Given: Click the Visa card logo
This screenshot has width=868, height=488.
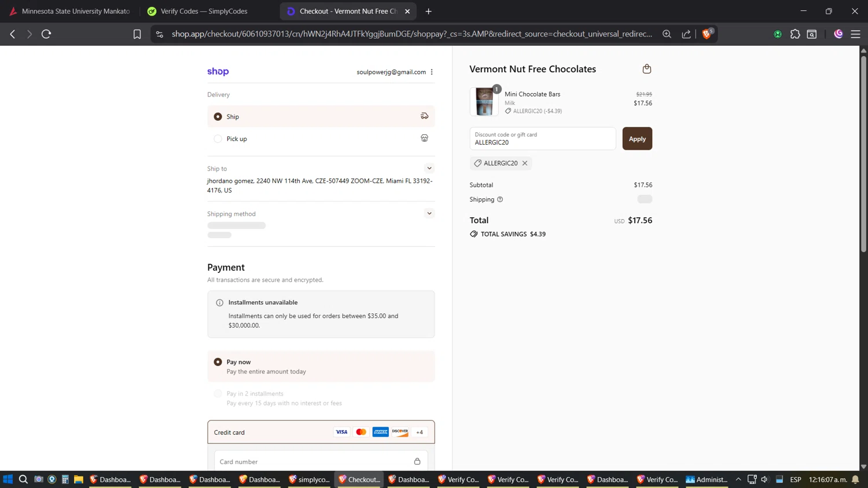Looking at the screenshot, I should coord(341,432).
